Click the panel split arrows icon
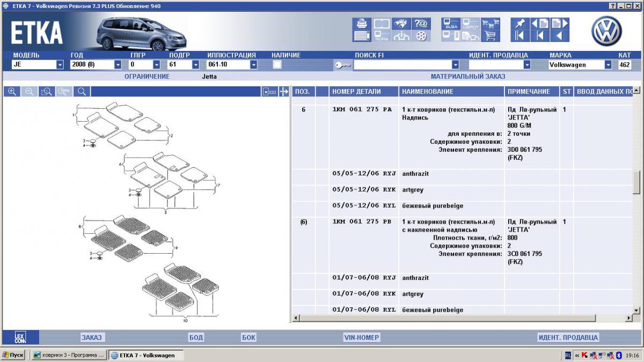This screenshot has width=644, height=362. [x=284, y=92]
